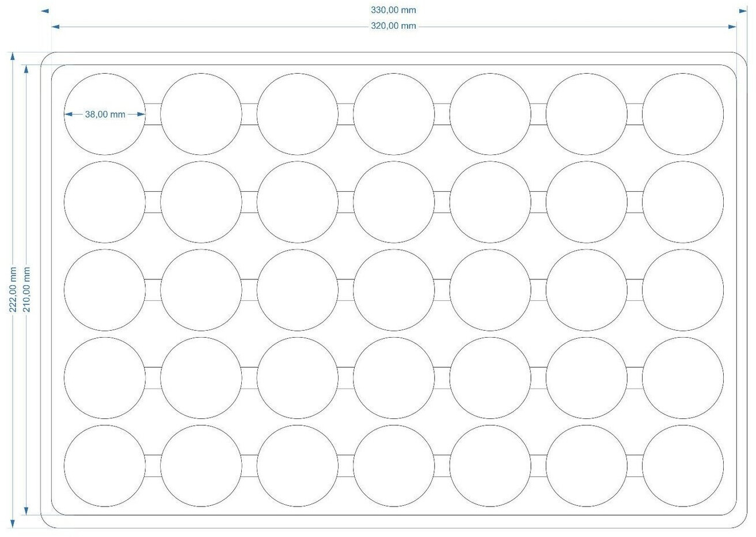The width and height of the screenshot is (756, 537).
Task: Click the 38,00 mm diameter label
Action: coord(105,114)
